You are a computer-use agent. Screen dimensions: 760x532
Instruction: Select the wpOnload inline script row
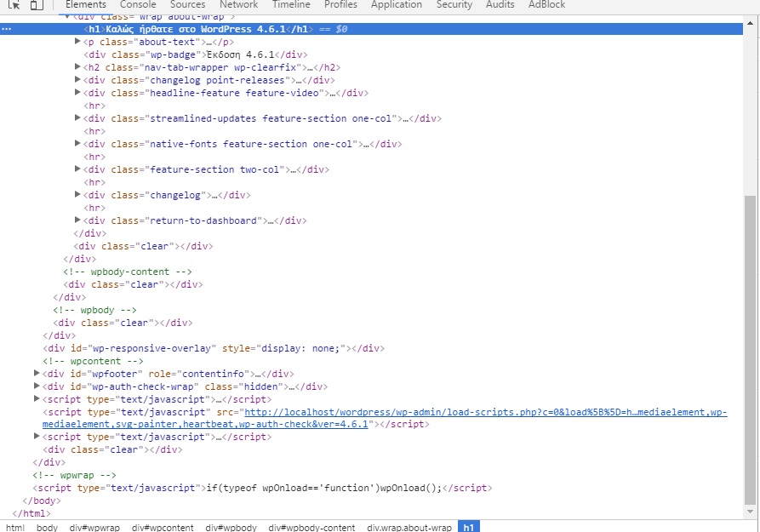(262, 488)
